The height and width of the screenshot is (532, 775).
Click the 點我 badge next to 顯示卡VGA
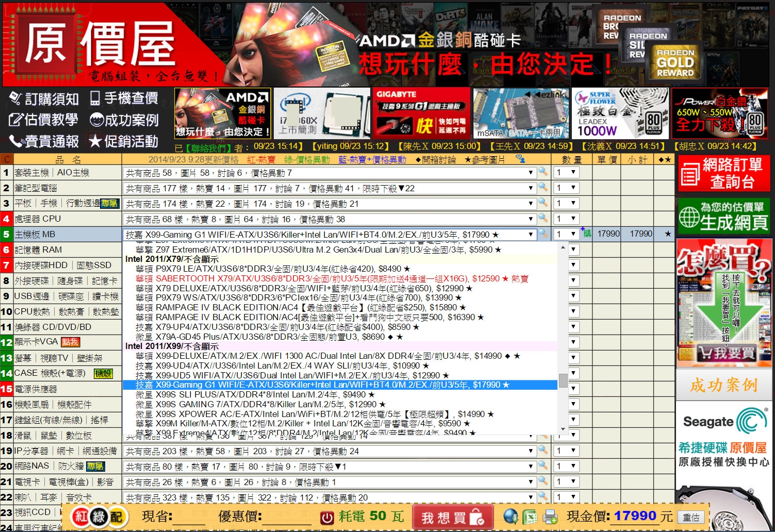(70, 342)
